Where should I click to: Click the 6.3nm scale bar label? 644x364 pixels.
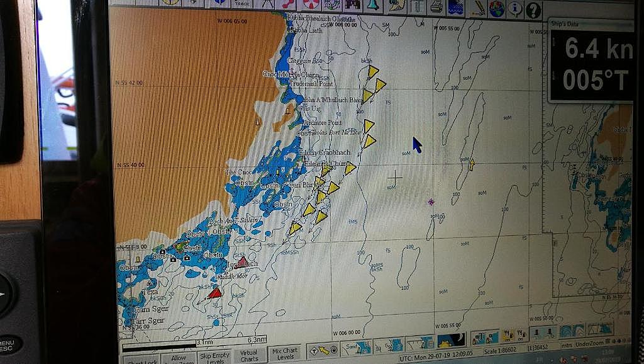coord(257,339)
